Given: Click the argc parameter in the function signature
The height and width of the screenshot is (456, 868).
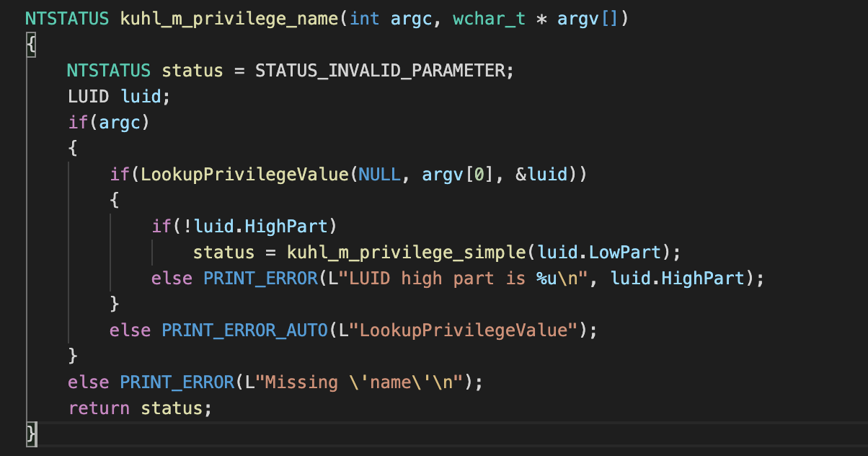Looking at the screenshot, I should coord(412,19).
